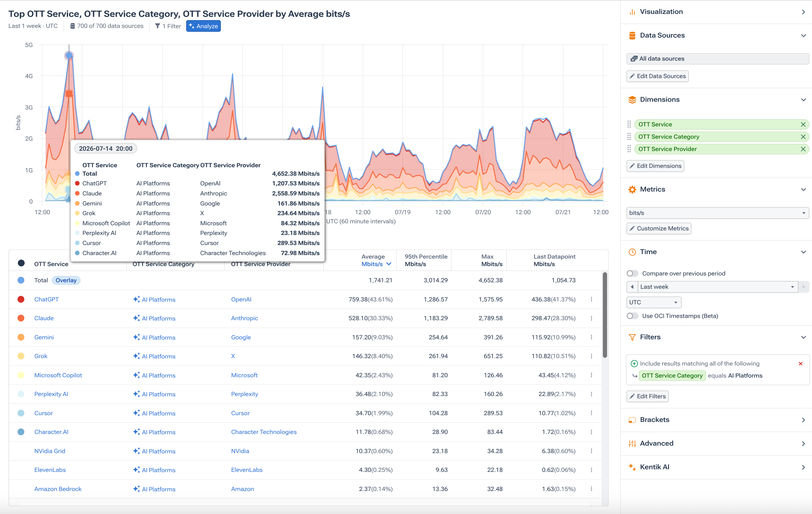The height and width of the screenshot is (514, 812).
Task: Toggle the Total blue series swatch
Action: tap(21, 280)
